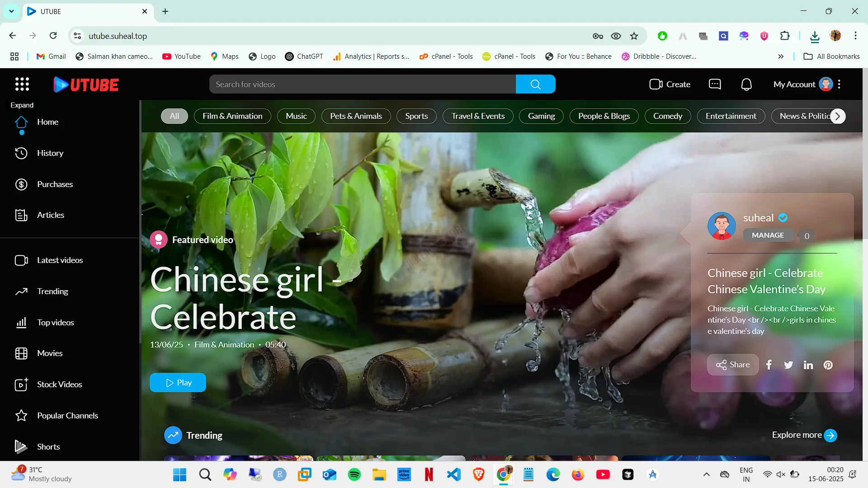The height and width of the screenshot is (488, 868).
Task: Open the browser Extensions puzzle icon
Action: (x=785, y=36)
